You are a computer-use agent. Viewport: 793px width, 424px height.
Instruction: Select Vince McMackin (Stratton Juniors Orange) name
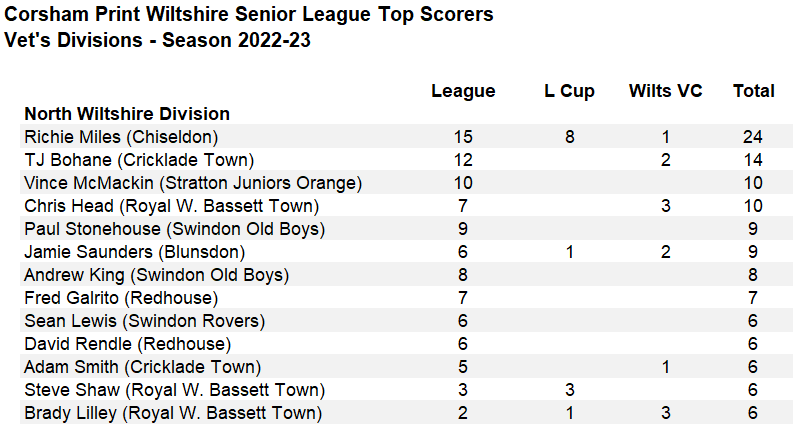tap(192, 183)
